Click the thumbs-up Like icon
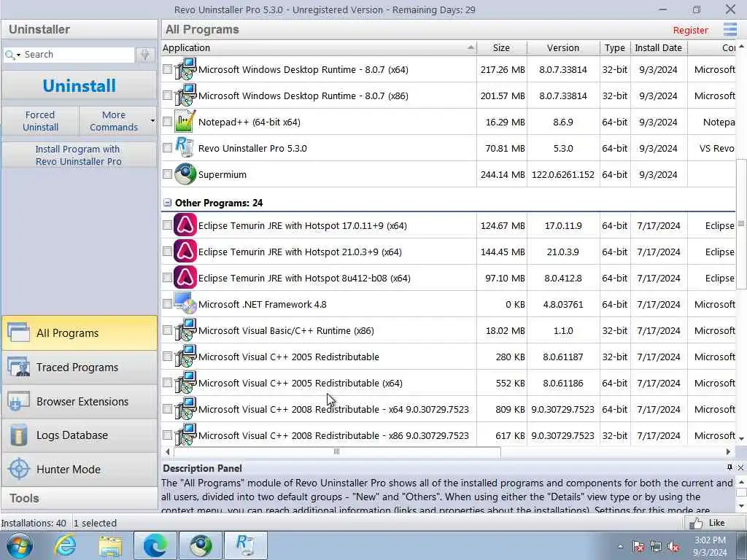The height and width of the screenshot is (560, 747). (696, 523)
